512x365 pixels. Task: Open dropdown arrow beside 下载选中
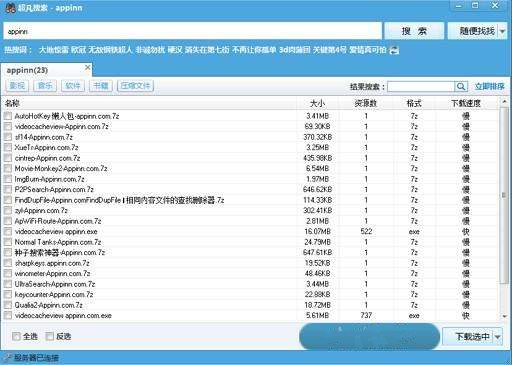pos(497,337)
